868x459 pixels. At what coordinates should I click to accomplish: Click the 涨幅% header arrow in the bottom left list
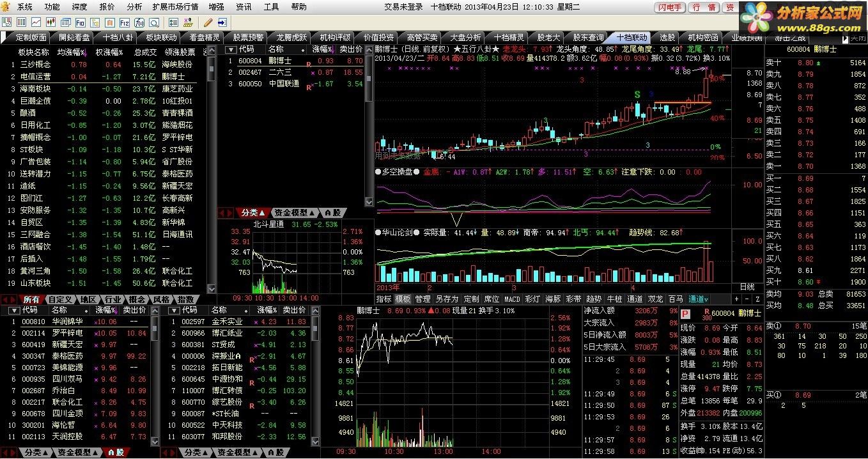click(115, 310)
